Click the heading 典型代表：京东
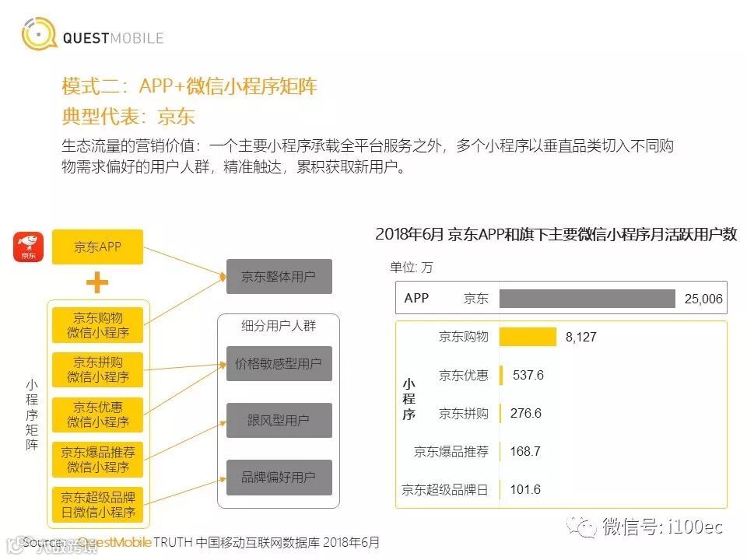747x560 pixels. coord(128,117)
